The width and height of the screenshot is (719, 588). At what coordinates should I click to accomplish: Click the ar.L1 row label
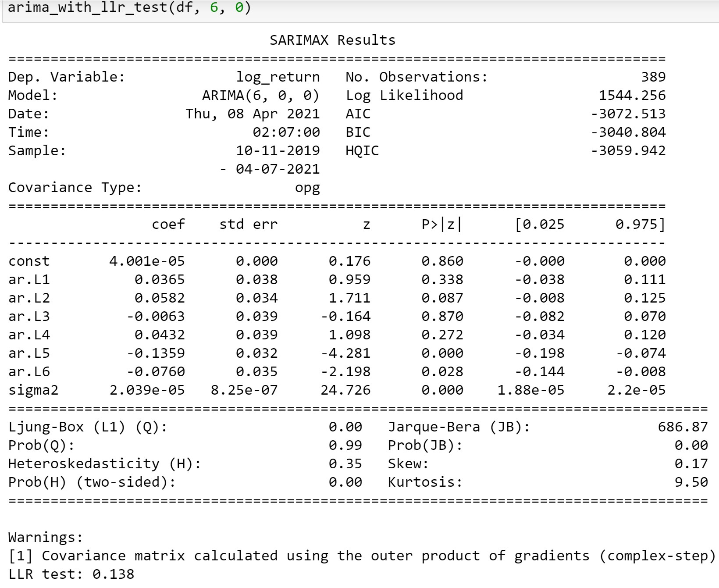coord(29,280)
